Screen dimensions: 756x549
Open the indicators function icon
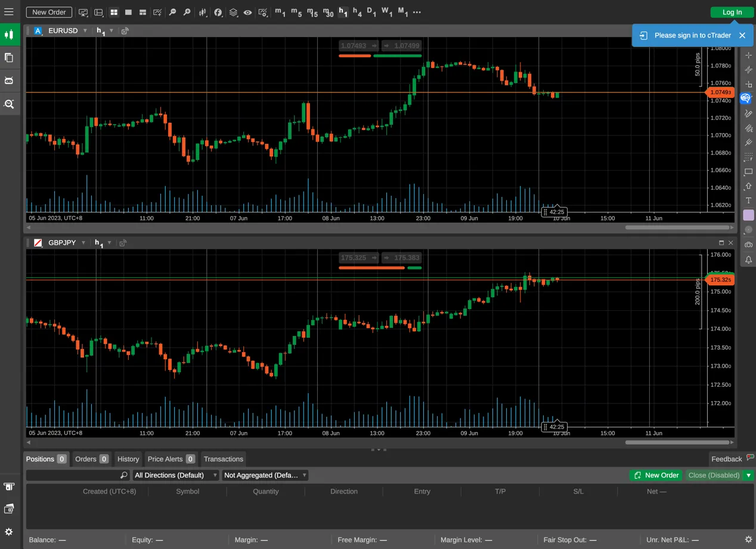click(x=218, y=12)
